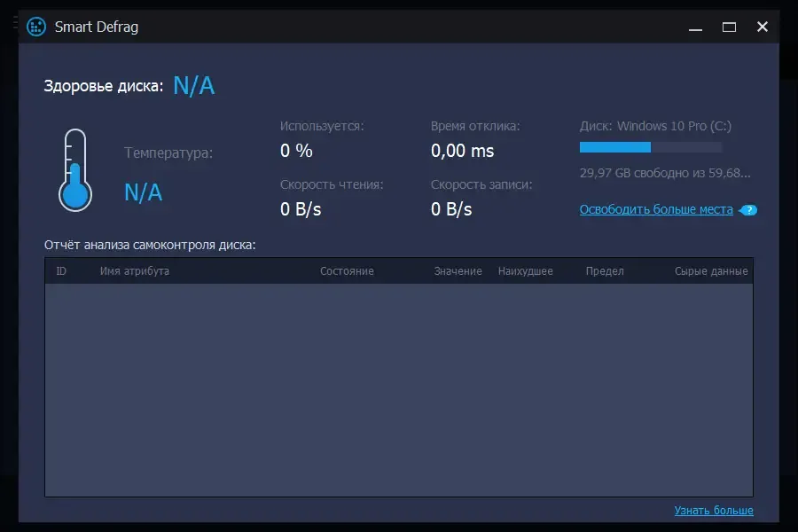798x532 pixels.
Task: Click the disk C: usage progress bar
Action: tap(651, 147)
